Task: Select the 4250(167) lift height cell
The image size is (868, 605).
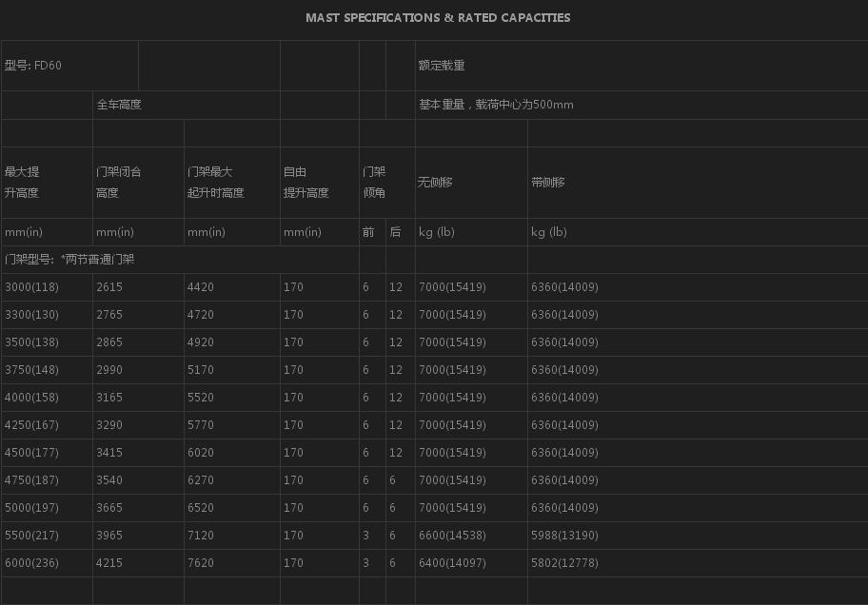Action: (31, 425)
